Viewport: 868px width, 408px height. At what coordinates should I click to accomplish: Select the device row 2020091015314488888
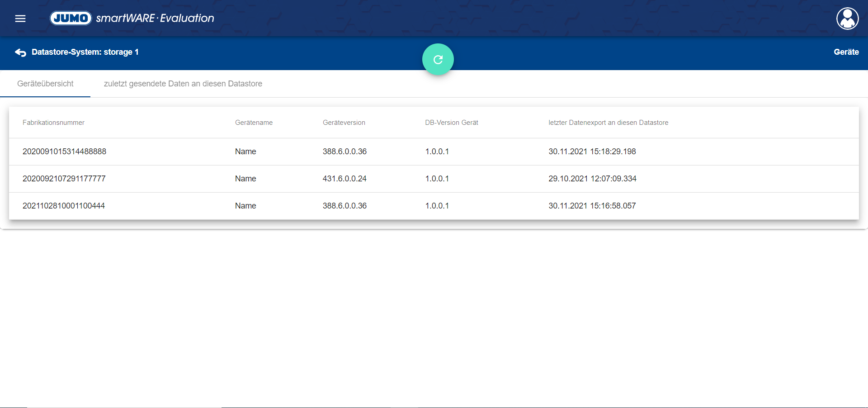pos(64,152)
